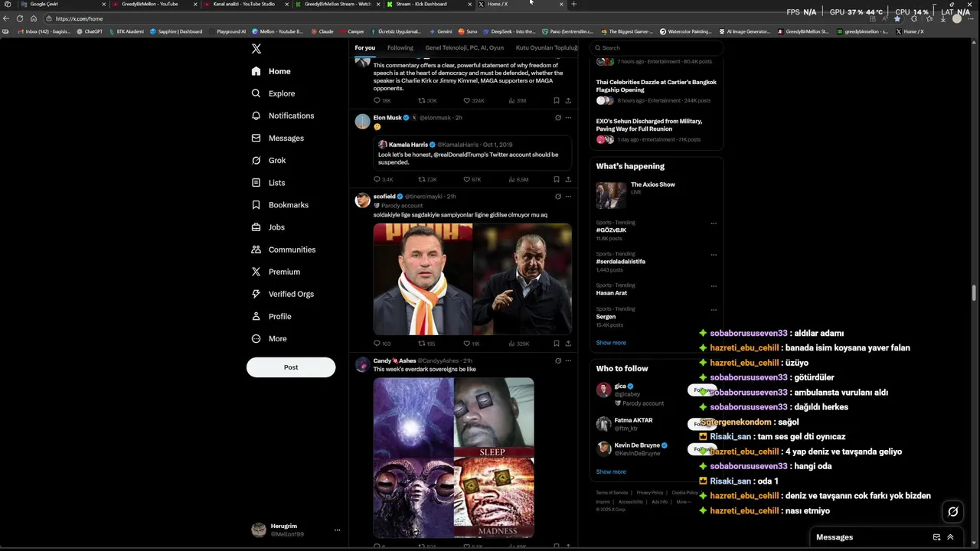Viewport: 980px width, 551px height.
Task: Reply to the Elon Musk post (3.4K)
Action: (383, 180)
